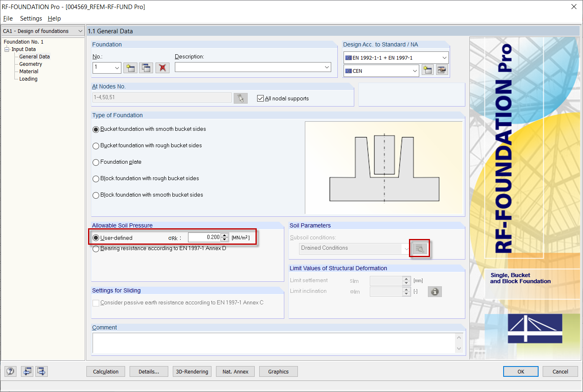583x392 pixels.
Task: Open help via the question mark icon
Action: coord(10,371)
